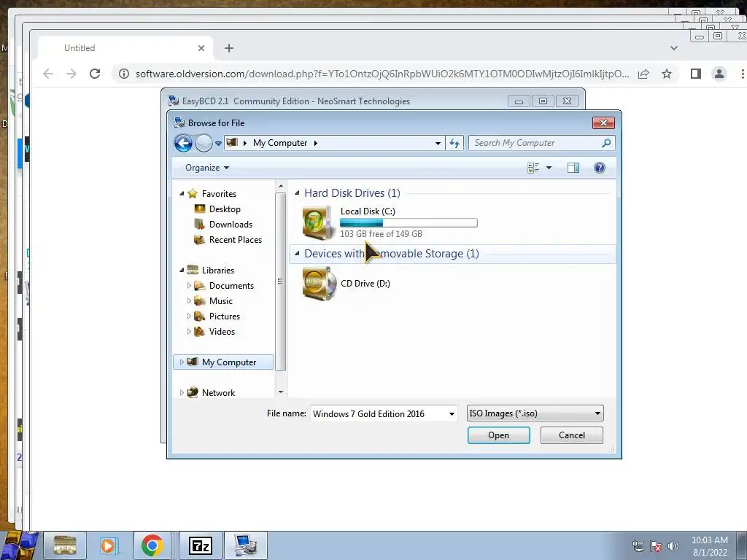747x560 pixels.
Task: Click navigation pane scroll up arrow
Action: 281,186
